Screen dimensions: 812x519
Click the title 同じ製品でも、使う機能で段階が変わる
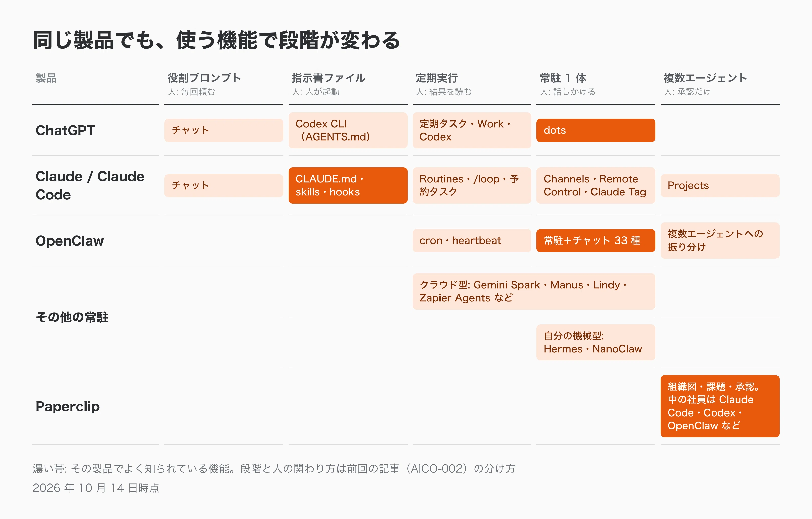(x=216, y=40)
